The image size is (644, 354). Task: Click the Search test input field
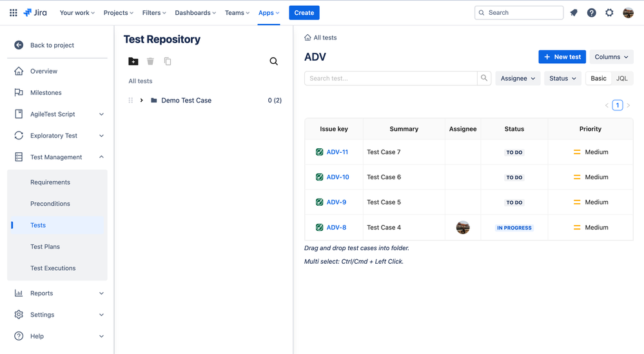pos(391,78)
